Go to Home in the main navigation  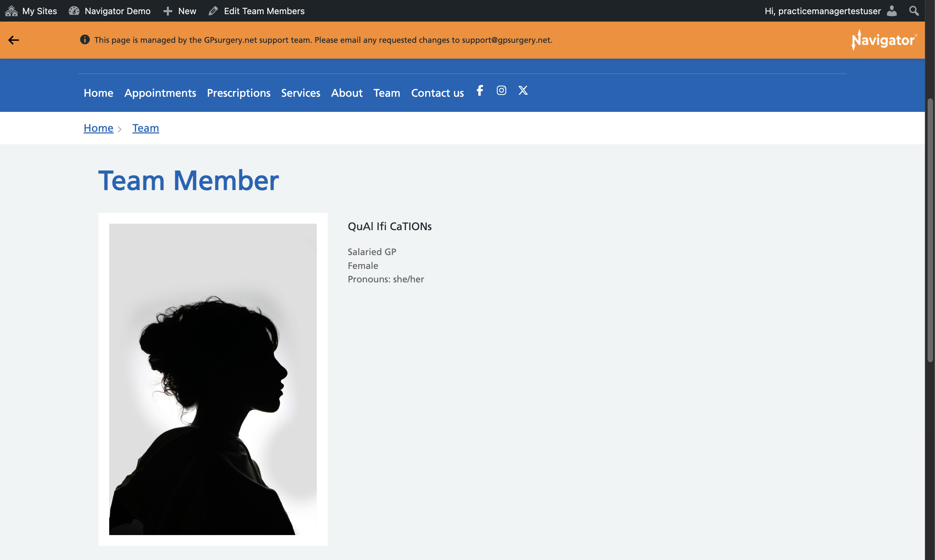98,93
